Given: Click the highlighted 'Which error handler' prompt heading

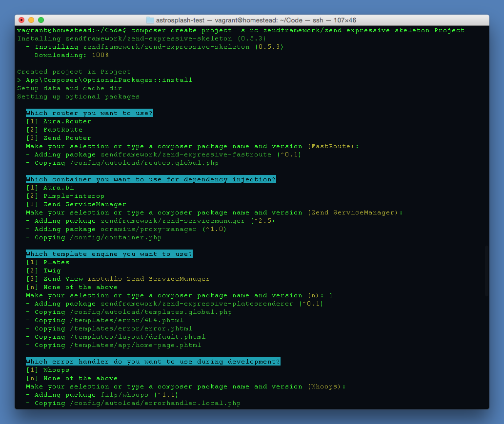Looking at the screenshot, I should click(153, 362).
